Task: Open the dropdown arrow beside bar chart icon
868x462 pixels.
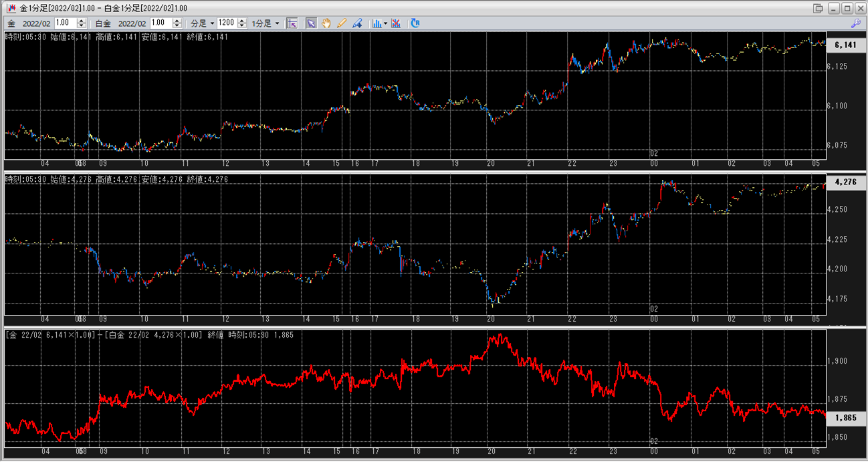Action: [386, 23]
